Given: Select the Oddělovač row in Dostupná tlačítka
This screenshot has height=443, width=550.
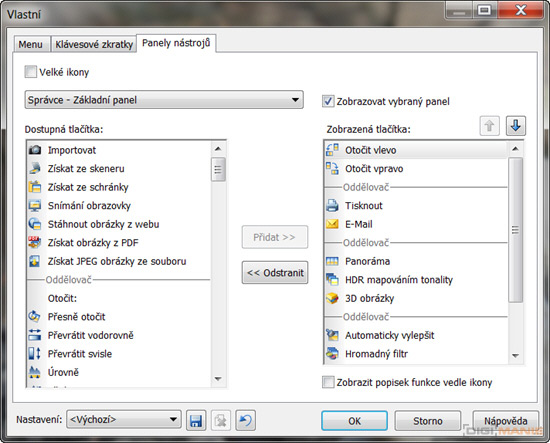Looking at the screenshot, I should [x=119, y=280].
